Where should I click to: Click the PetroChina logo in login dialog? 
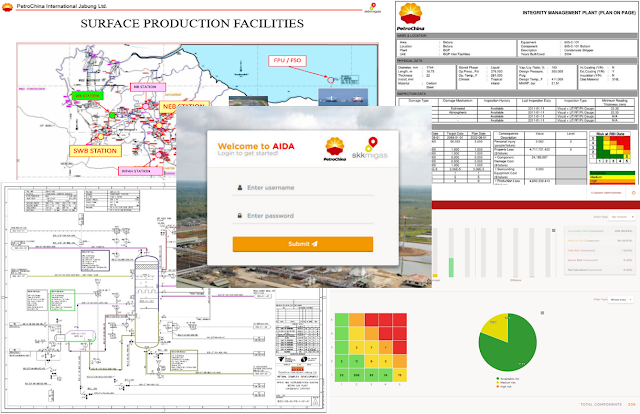tap(334, 149)
